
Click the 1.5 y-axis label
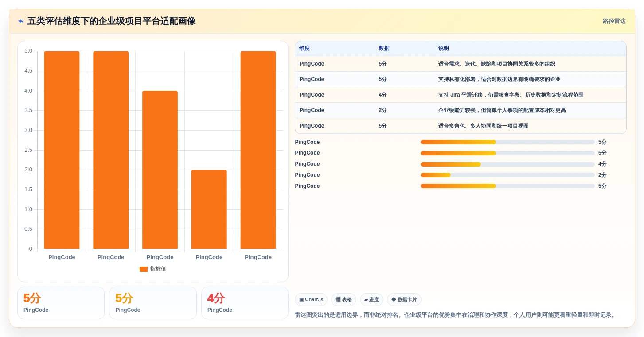pos(28,190)
